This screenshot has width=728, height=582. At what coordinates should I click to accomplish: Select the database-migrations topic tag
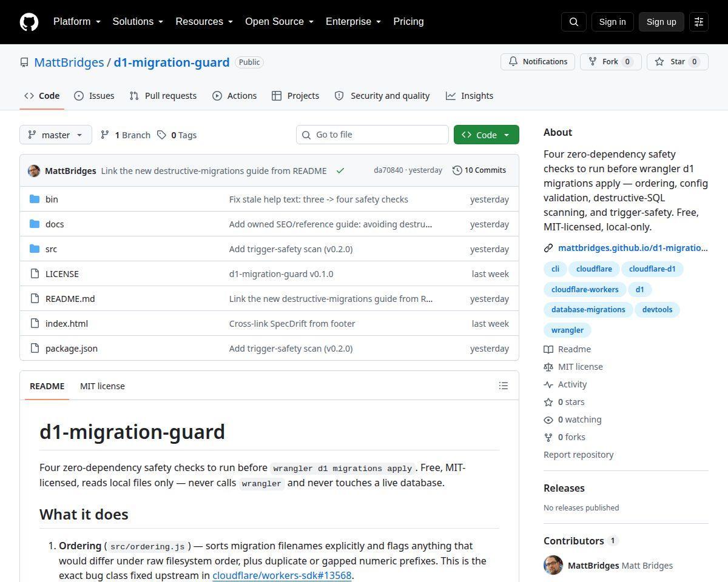(588, 310)
